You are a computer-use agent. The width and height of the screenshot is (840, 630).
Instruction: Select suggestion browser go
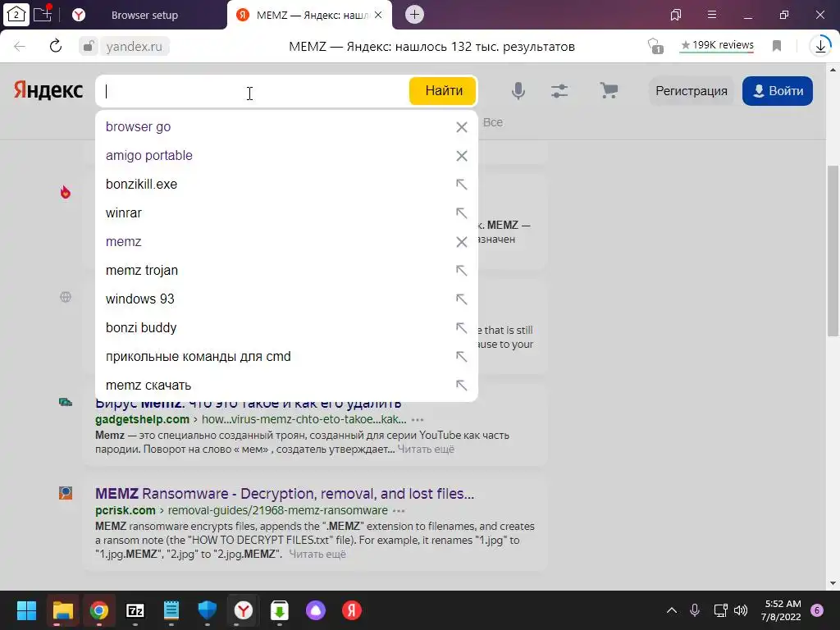[138, 127]
